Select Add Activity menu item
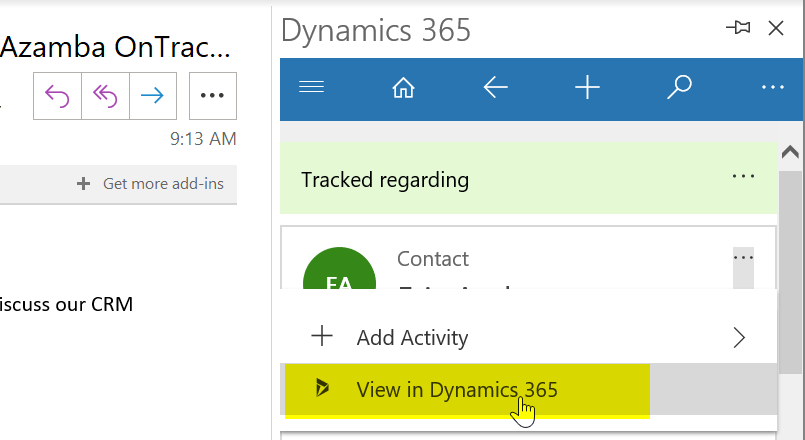The image size is (805, 440). click(x=528, y=337)
